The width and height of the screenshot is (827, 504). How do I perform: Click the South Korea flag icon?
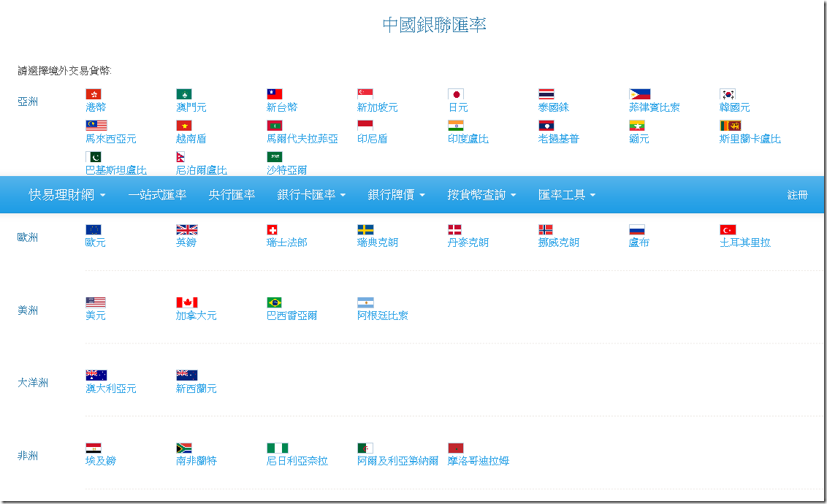pyautogui.click(x=728, y=94)
